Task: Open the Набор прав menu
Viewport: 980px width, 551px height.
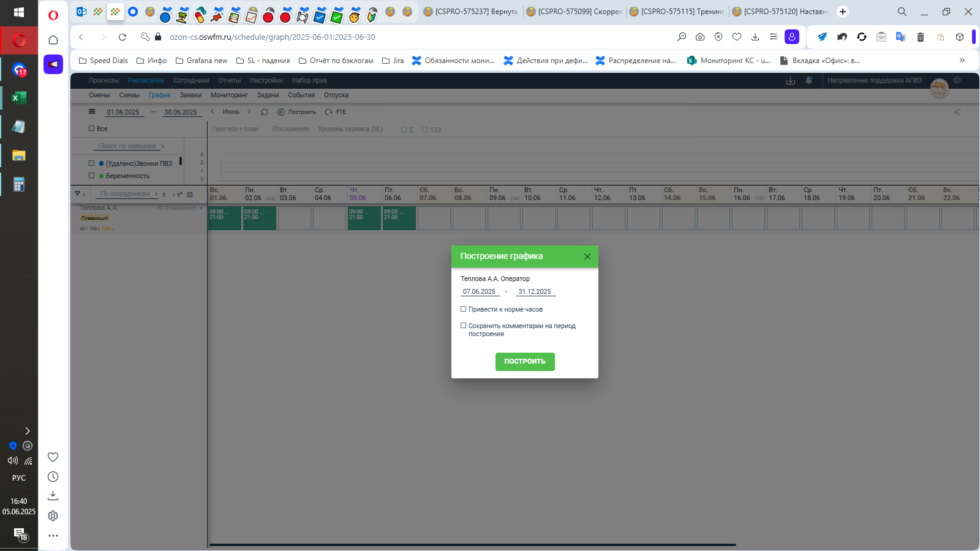Action: tap(309, 80)
